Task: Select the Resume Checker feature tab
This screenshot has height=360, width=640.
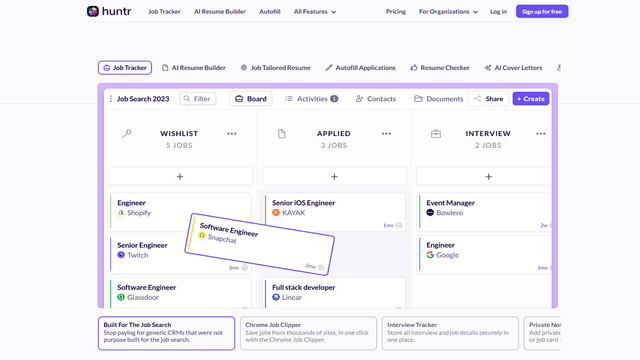Action: [440, 68]
